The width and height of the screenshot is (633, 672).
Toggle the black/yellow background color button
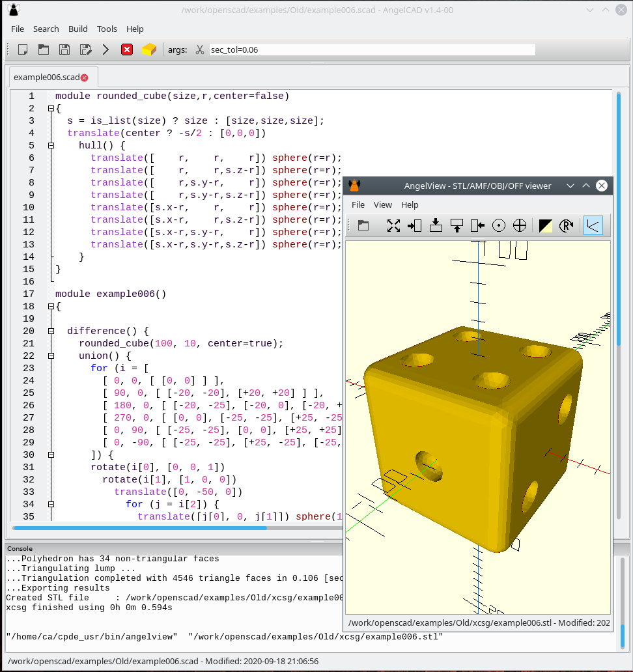pos(545,225)
